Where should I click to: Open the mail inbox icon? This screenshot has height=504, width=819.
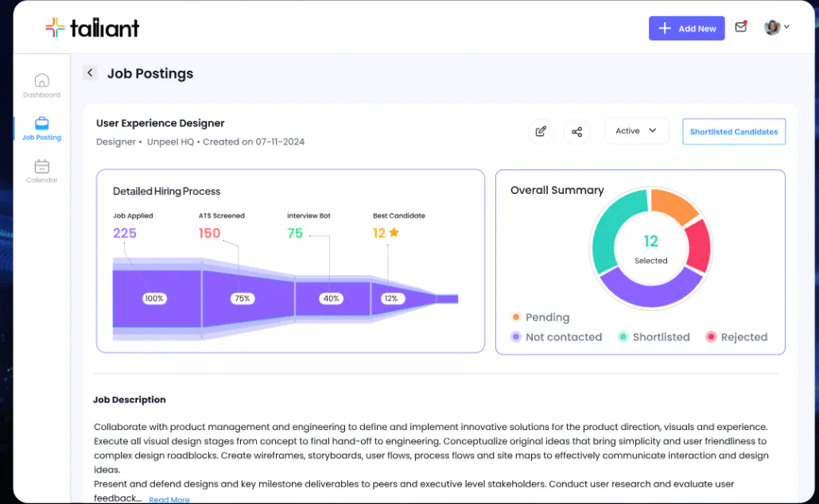tap(740, 27)
